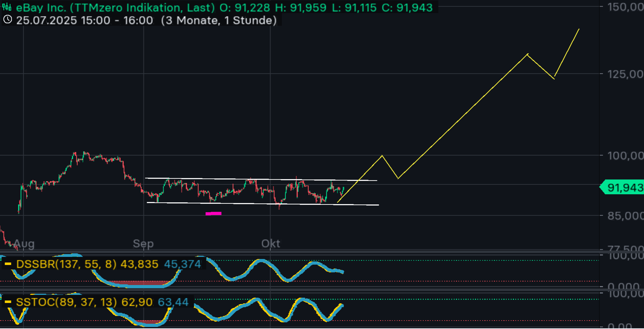
Task: Click the yellow dash icon before DSSBR
Action: 8,264
